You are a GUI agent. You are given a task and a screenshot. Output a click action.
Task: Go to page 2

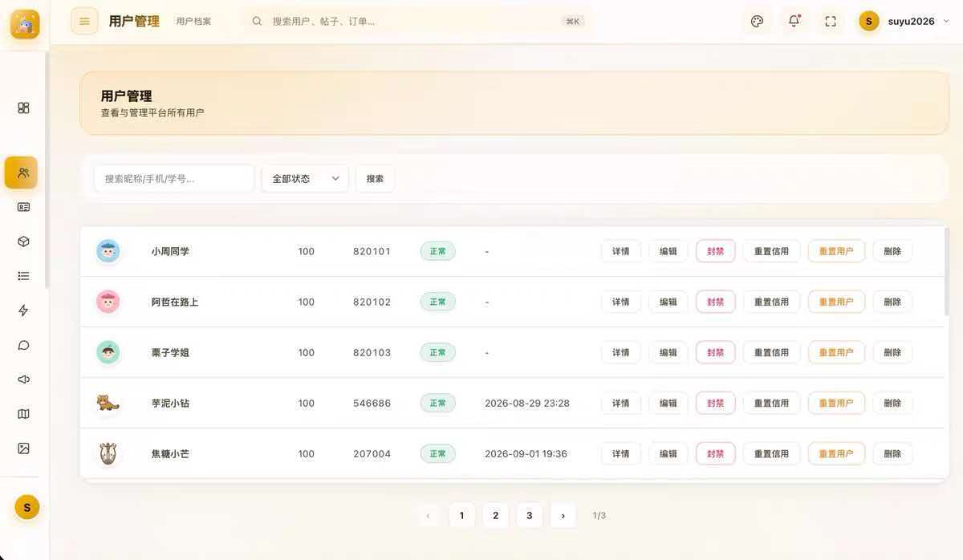[495, 515]
